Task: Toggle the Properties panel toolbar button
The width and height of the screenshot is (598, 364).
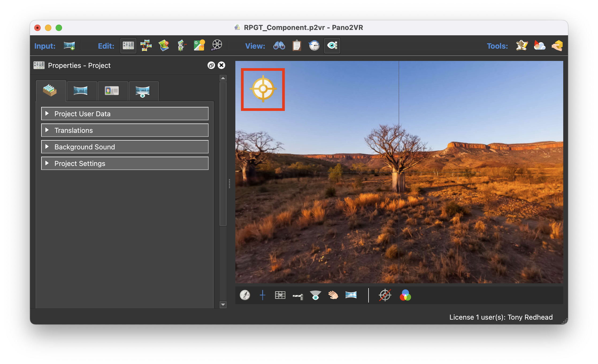Action: click(128, 46)
